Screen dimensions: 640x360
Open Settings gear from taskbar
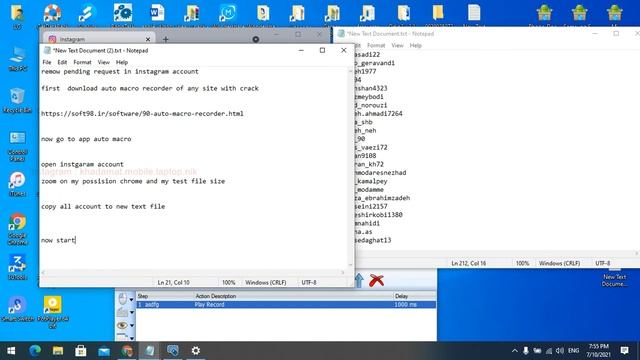[196, 351]
